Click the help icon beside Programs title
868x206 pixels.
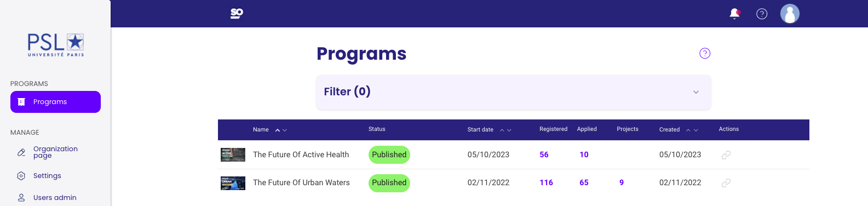coord(705,53)
